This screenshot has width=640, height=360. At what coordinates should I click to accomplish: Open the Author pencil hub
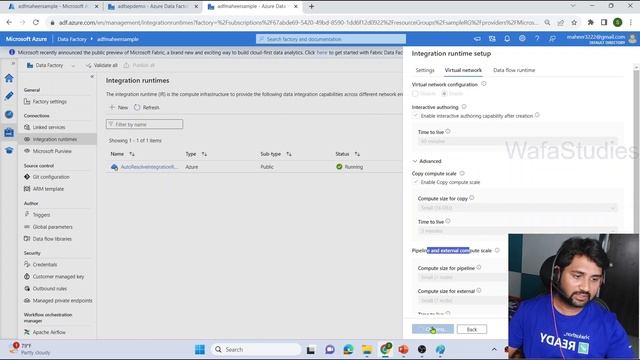(9, 96)
